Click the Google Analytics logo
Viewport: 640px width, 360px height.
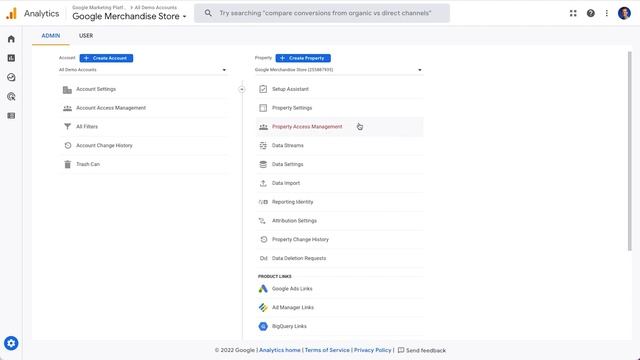[11, 13]
